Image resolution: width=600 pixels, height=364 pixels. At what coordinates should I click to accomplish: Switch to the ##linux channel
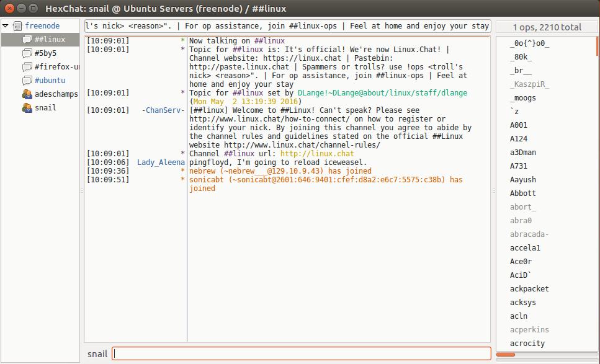(x=50, y=40)
